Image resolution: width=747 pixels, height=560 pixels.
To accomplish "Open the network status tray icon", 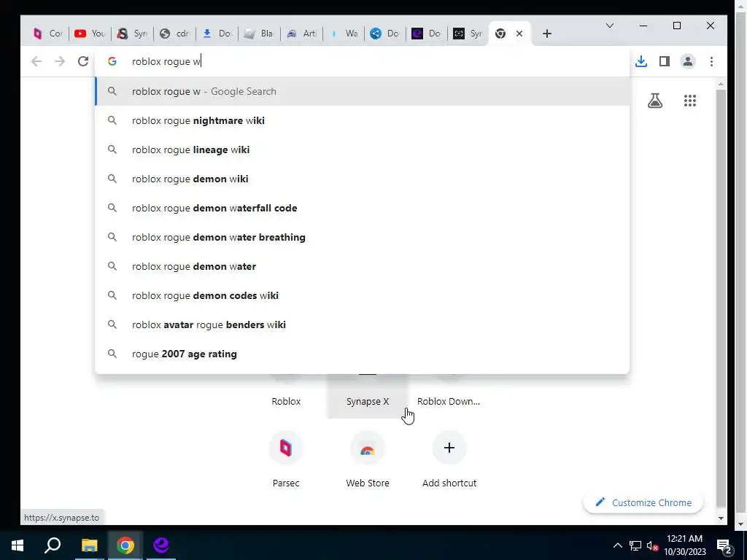I will (x=635, y=545).
